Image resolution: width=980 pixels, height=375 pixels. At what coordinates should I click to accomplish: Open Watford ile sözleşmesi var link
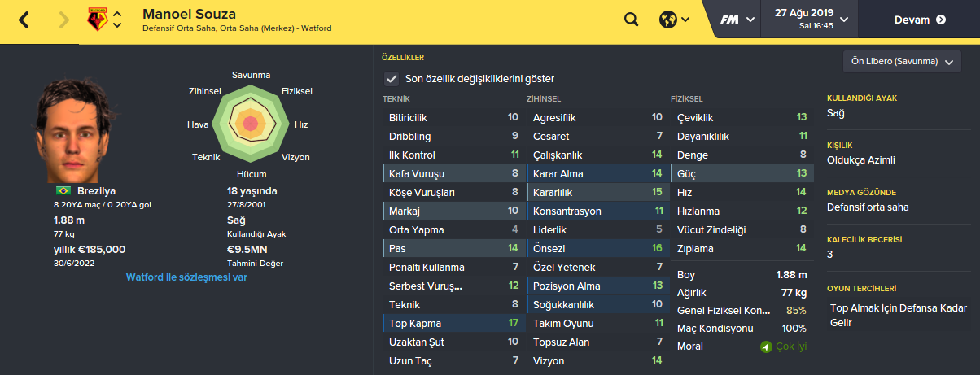pos(186,277)
